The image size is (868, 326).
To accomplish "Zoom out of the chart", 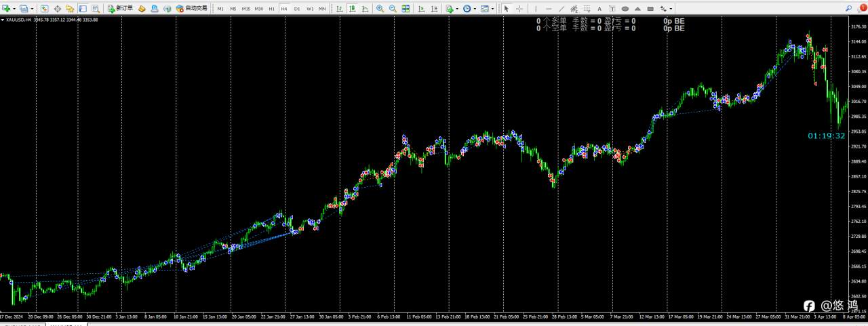I will coord(393,8).
